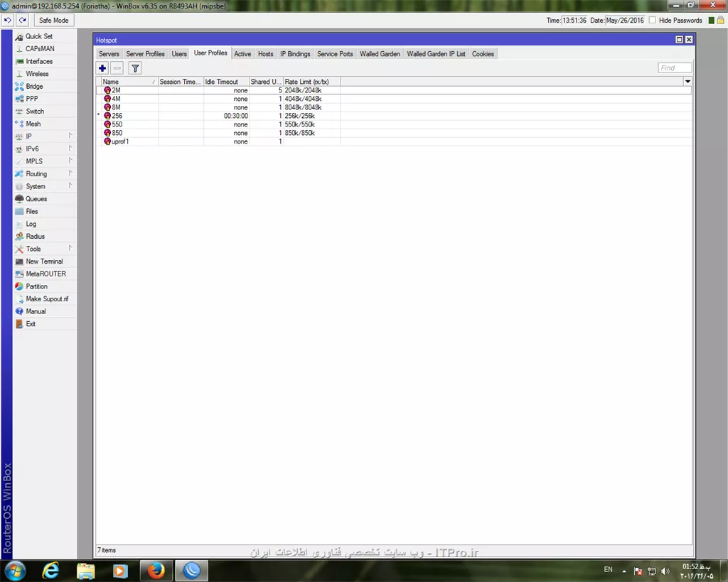This screenshot has height=582, width=728.
Task: Click Make Supout.rif in sidebar
Action: (x=46, y=299)
